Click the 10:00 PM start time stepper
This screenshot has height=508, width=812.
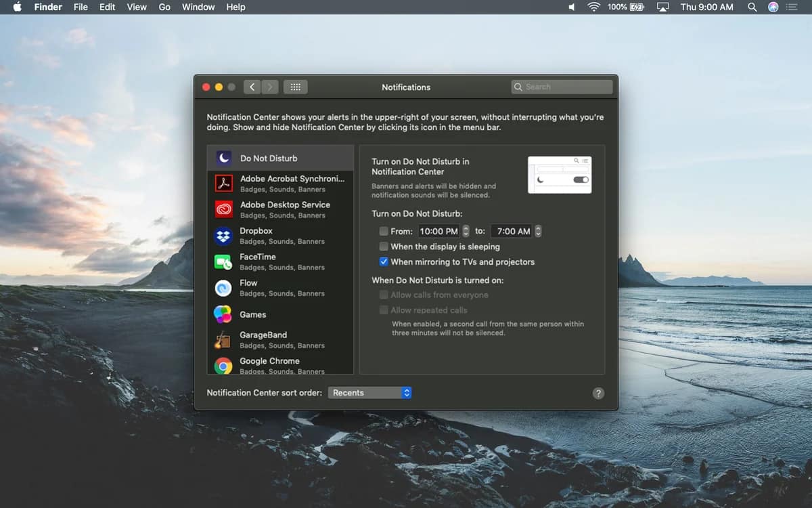466,232
